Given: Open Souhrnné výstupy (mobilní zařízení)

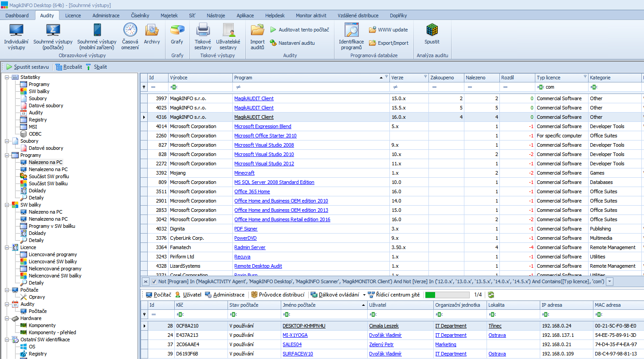Looking at the screenshot, I should pyautogui.click(x=97, y=36).
